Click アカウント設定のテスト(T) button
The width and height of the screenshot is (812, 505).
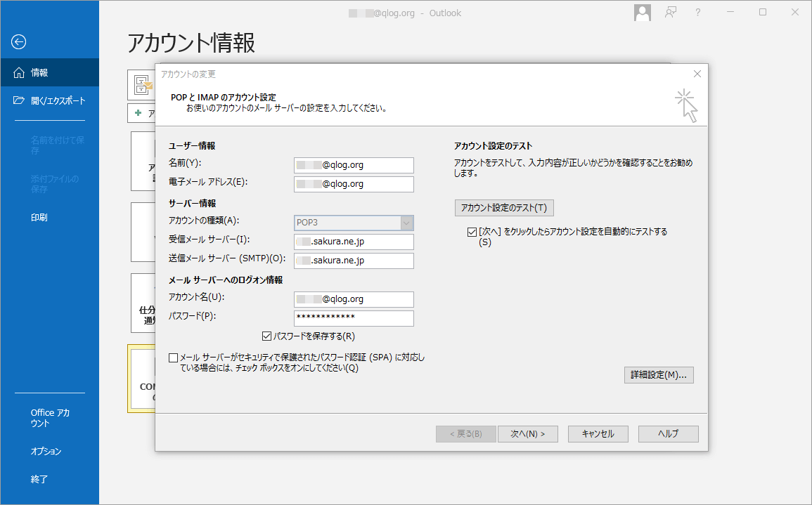pos(504,207)
